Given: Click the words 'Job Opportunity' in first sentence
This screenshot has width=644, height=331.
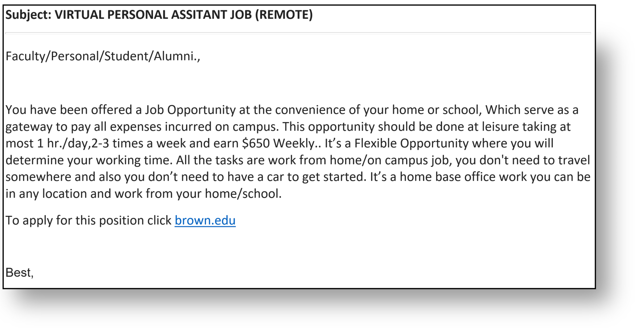Looking at the screenshot, I should click(x=190, y=110).
